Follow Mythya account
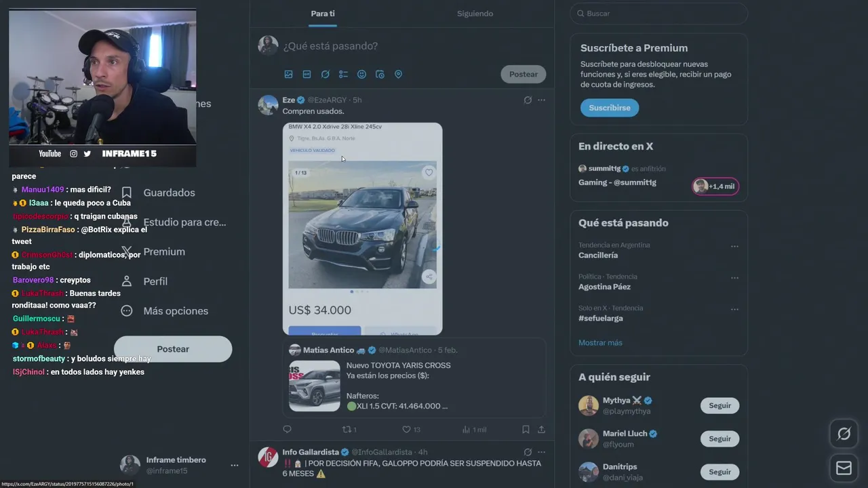868x488 pixels. click(719, 406)
